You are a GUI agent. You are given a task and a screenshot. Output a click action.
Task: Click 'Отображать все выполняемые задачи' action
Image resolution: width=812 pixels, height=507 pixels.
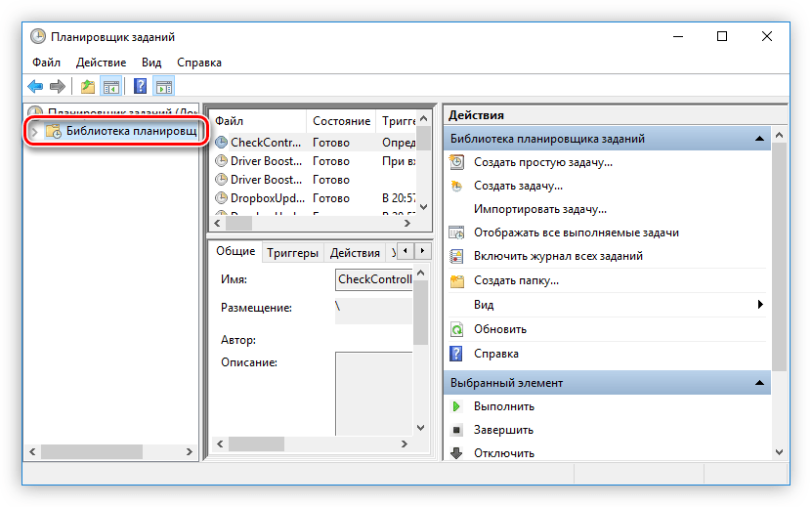pyautogui.click(x=576, y=232)
